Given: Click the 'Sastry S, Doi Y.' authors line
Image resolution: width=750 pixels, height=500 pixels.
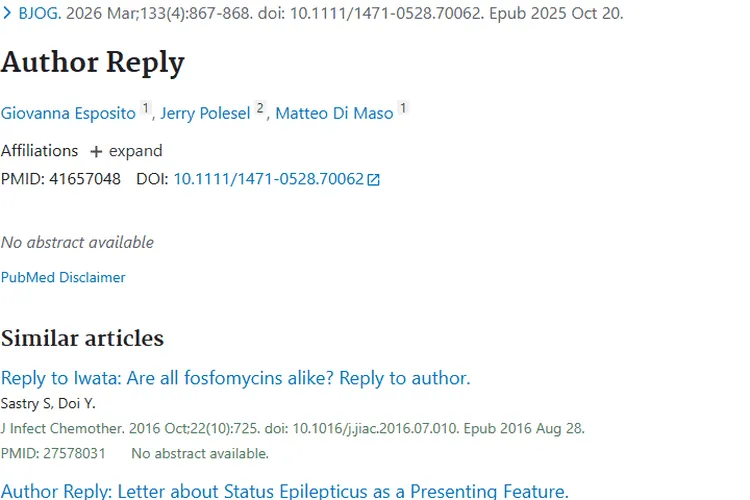Looking at the screenshot, I should pyautogui.click(x=50, y=403).
